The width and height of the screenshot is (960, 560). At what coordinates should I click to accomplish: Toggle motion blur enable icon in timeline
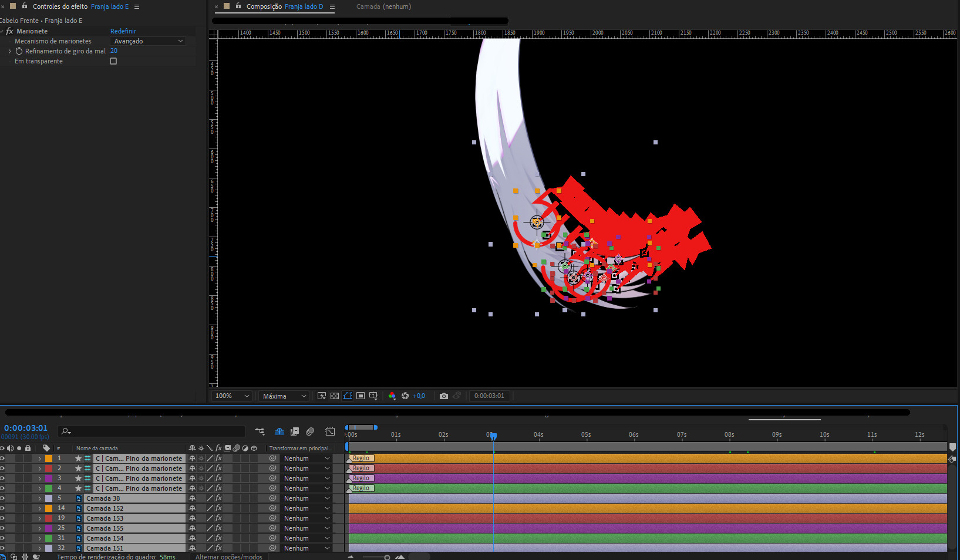(x=310, y=431)
